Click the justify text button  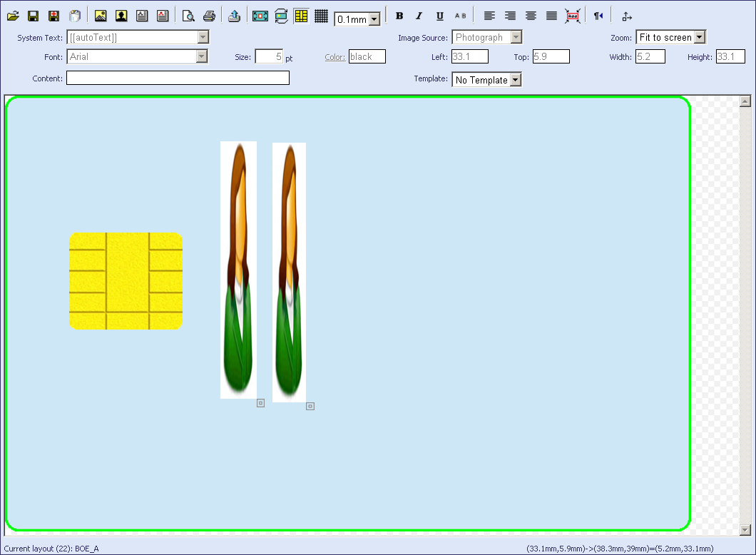(x=551, y=16)
